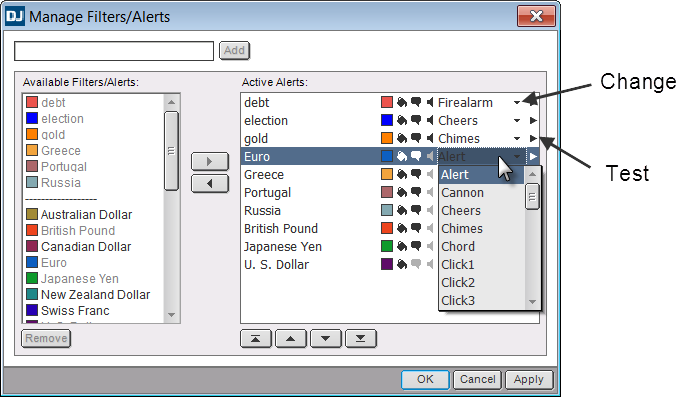
Task: Enable sound speaker for Russia alert
Action: pyautogui.click(x=430, y=210)
